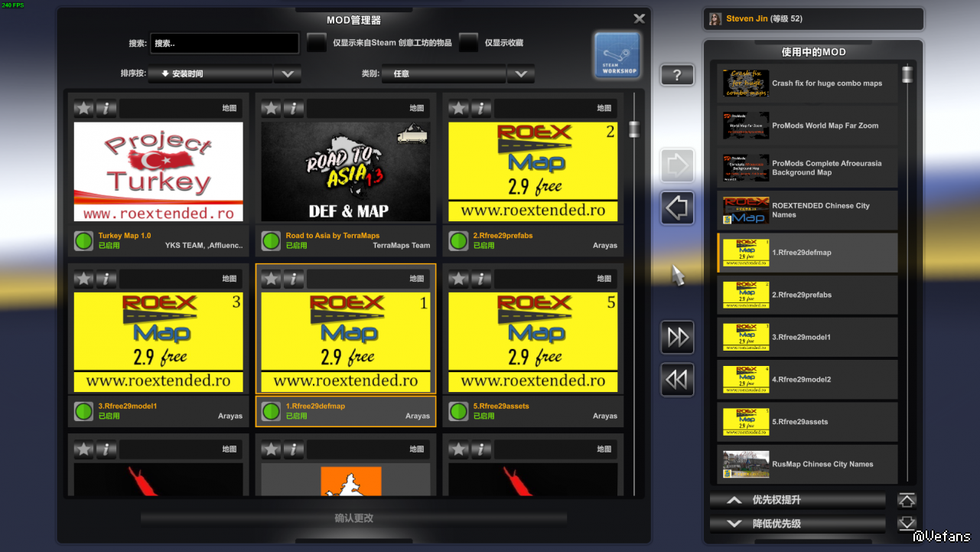Select ProMods Complete Afroeurasia Background Map entry
The height and width of the screenshot is (552, 980).
point(807,168)
